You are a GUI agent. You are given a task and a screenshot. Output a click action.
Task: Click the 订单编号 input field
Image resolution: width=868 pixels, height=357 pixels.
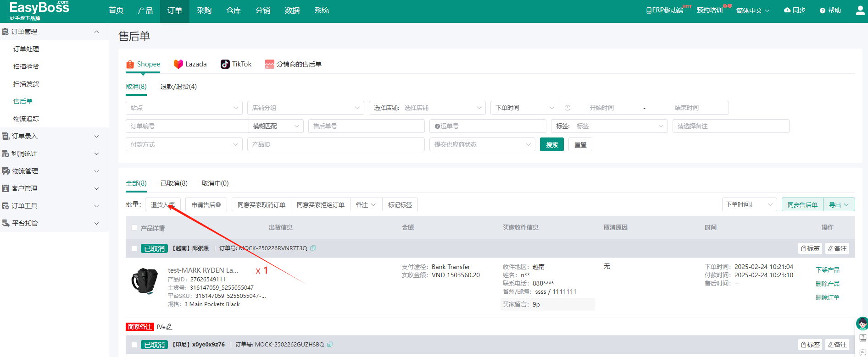pyautogui.click(x=187, y=126)
